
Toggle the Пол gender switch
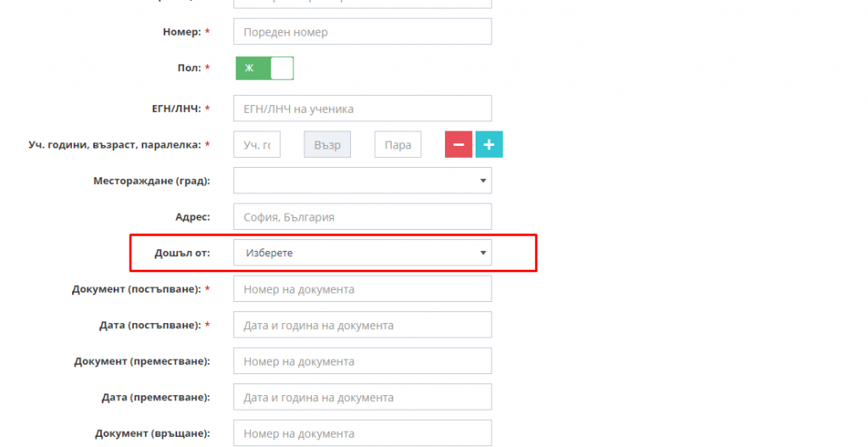point(264,68)
